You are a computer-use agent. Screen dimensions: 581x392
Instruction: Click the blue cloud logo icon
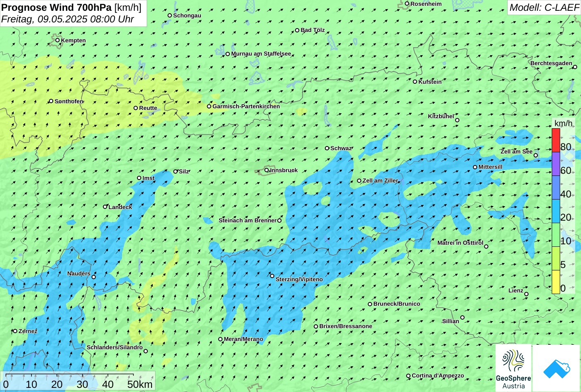click(557, 368)
